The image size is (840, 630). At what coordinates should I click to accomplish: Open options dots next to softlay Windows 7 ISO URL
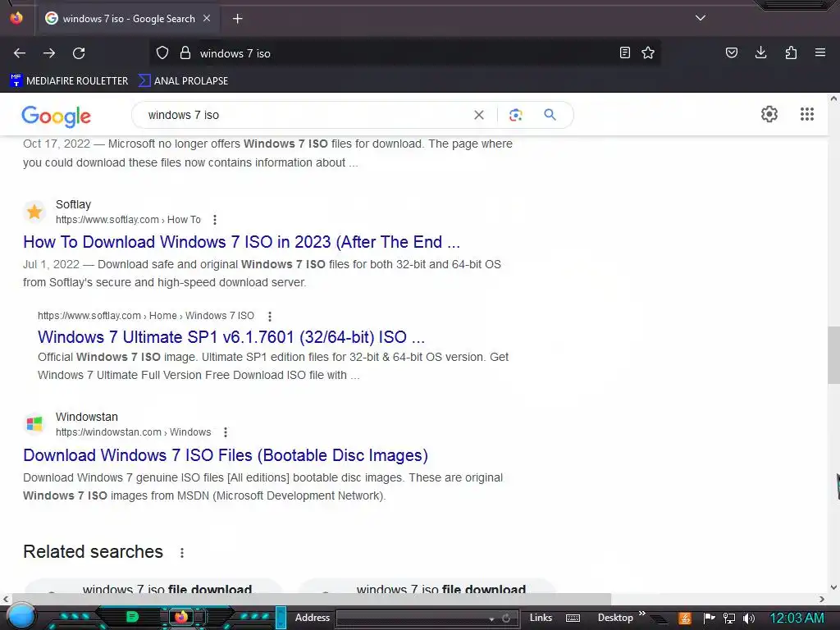(269, 316)
